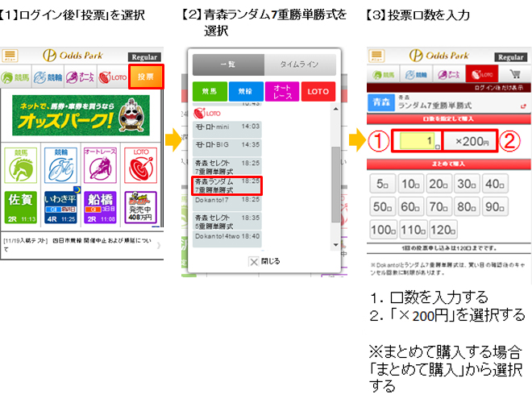Tap the orange 投票 button

[x=146, y=77]
